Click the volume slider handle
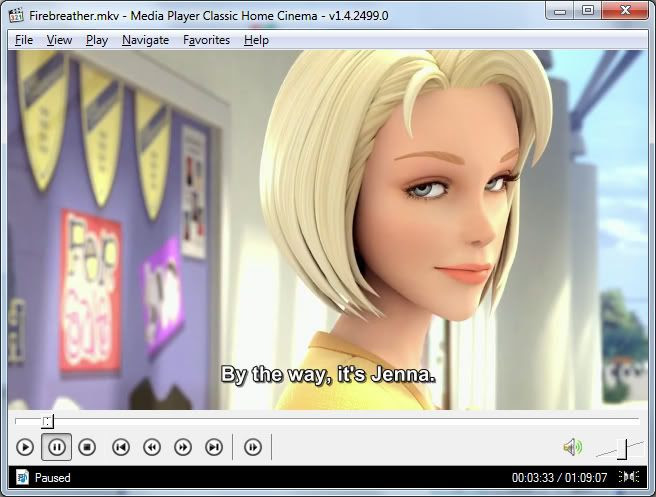Viewport: 656px width, 497px height. [622, 449]
